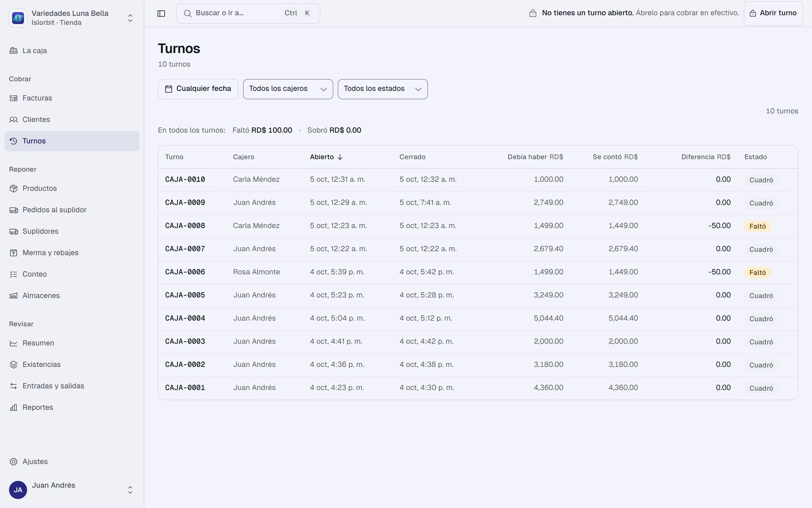The image size is (812, 508).
Task: Open the Turnos section in sidebar
Action: pyautogui.click(x=72, y=141)
